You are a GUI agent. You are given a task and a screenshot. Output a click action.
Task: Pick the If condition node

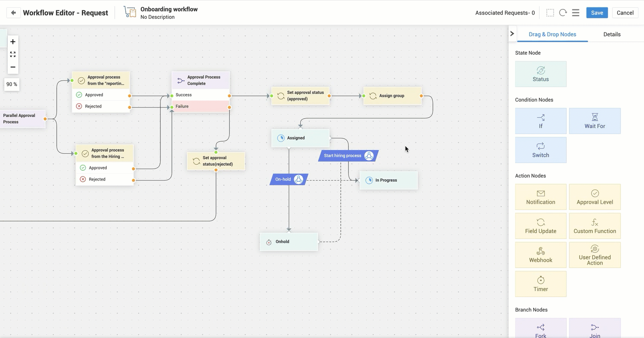541,121
